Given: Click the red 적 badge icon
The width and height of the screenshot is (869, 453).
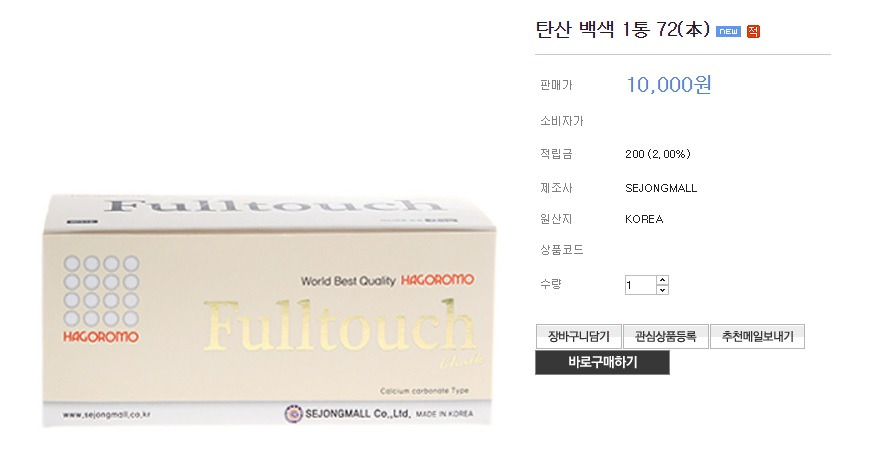Looking at the screenshot, I should click(x=753, y=32).
